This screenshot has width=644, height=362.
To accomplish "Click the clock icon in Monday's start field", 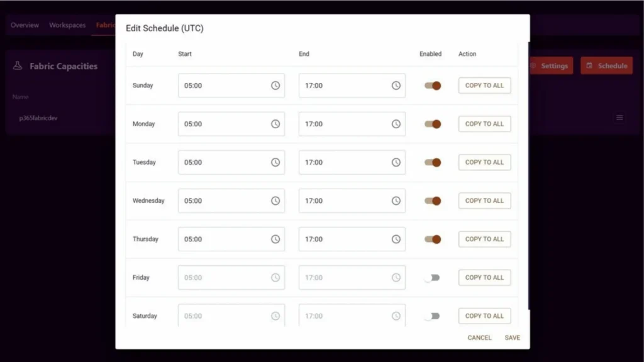I will pos(275,124).
